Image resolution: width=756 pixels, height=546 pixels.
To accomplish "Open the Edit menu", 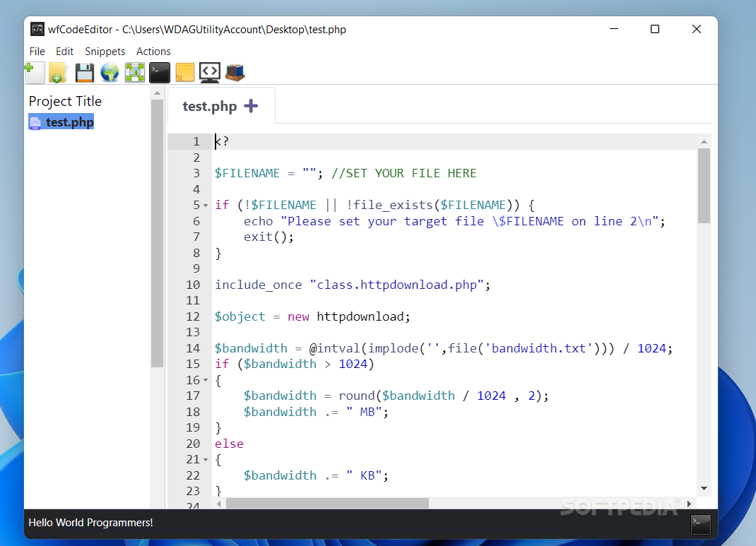I will (x=64, y=51).
